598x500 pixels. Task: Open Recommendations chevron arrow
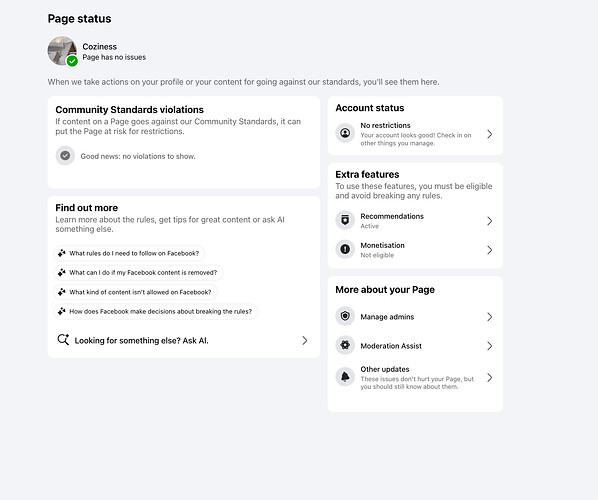pyautogui.click(x=490, y=221)
